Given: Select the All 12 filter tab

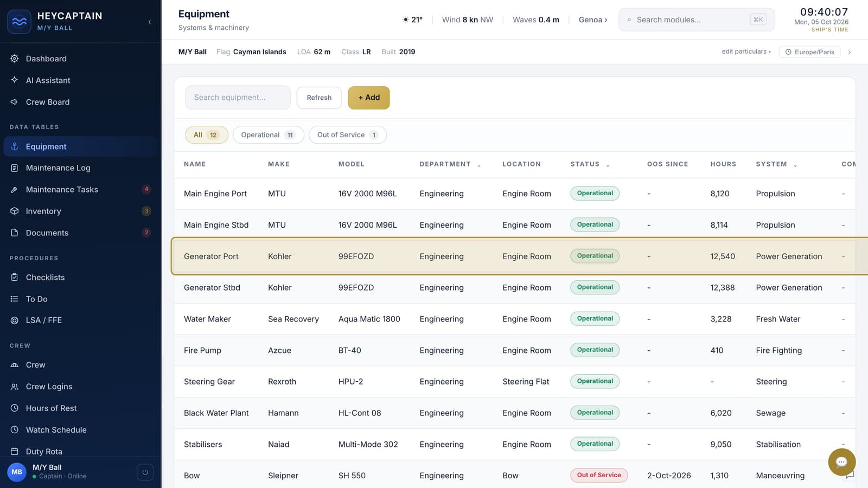Looking at the screenshot, I should [x=207, y=135].
